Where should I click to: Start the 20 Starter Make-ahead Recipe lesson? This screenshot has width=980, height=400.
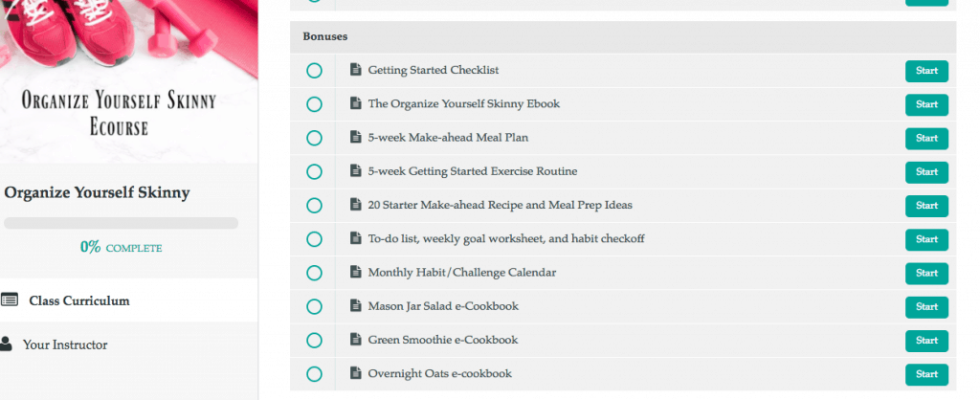click(926, 206)
